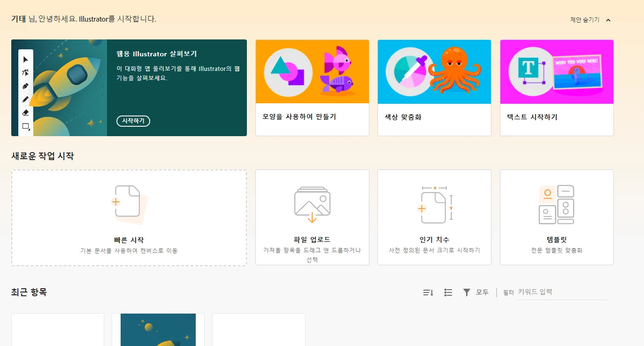The height and width of the screenshot is (346, 644).
Task: Click the 최근 항목 section heading
Action: 29,292
